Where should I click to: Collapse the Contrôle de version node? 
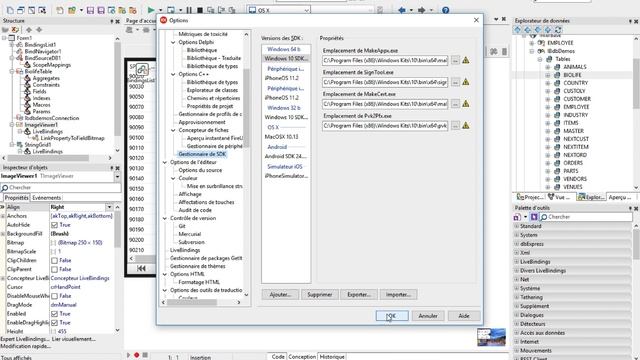click(165, 218)
